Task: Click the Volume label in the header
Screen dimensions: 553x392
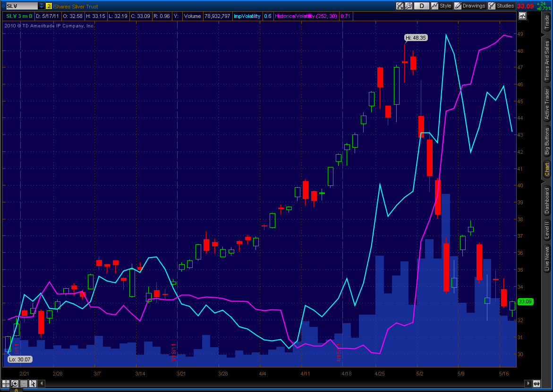Action: click(x=192, y=16)
